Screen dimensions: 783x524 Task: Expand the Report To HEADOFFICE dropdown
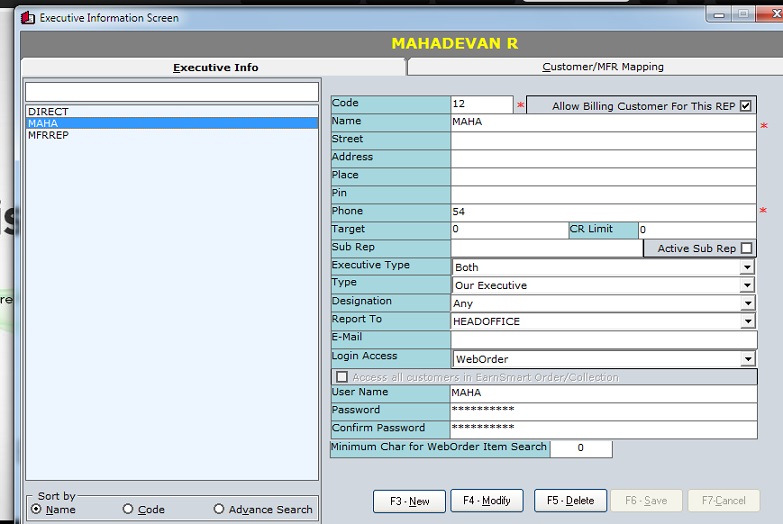click(x=748, y=321)
